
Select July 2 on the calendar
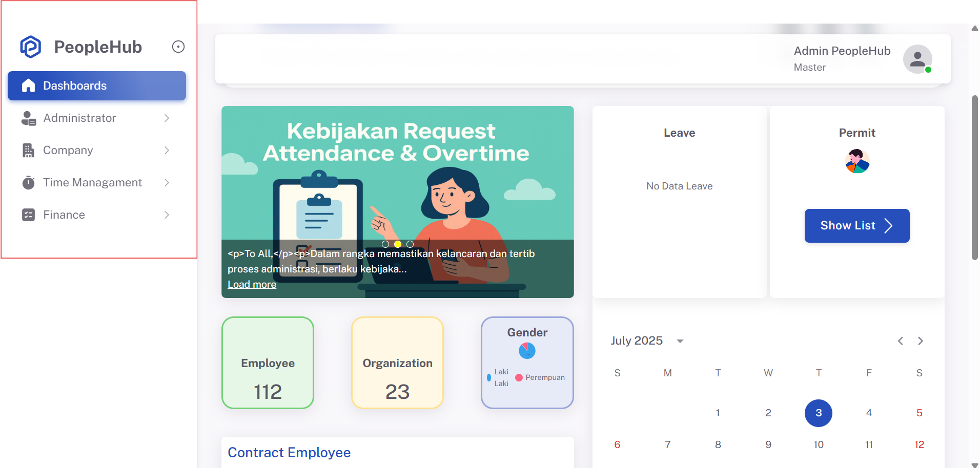point(768,413)
